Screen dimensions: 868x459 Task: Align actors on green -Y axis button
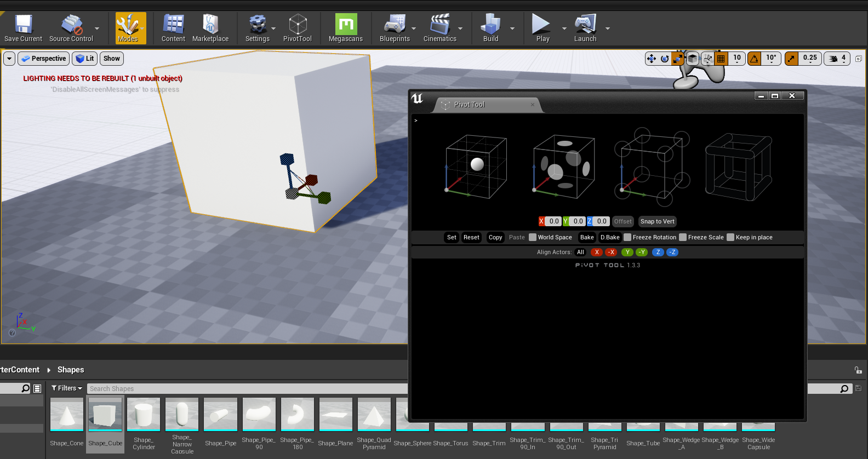(x=642, y=252)
